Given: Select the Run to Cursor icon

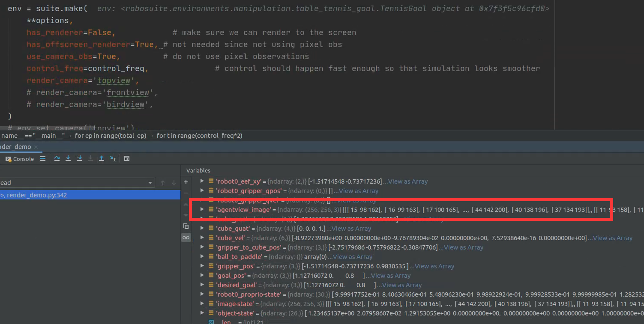Looking at the screenshot, I should click(113, 158).
